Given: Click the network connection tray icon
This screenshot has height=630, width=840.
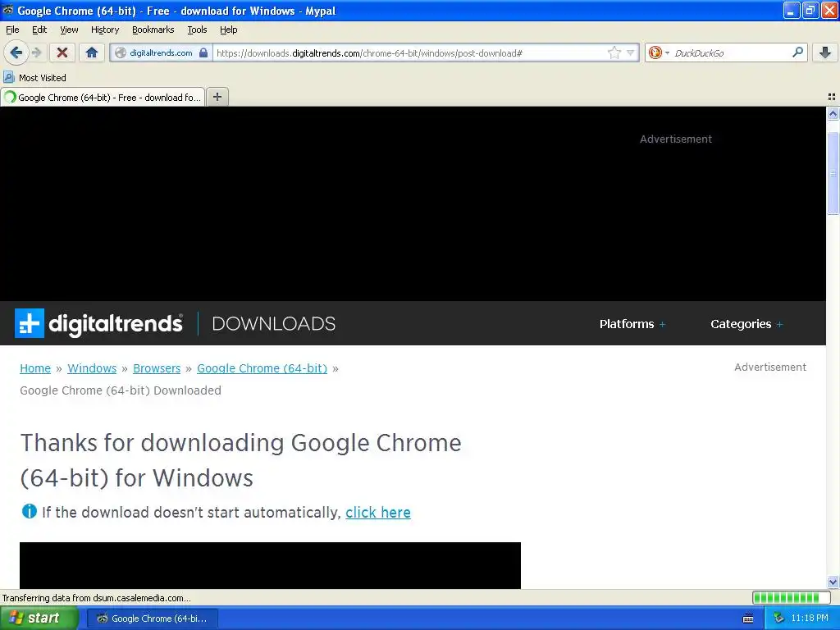Looking at the screenshot, I should (x=779, y=619).
